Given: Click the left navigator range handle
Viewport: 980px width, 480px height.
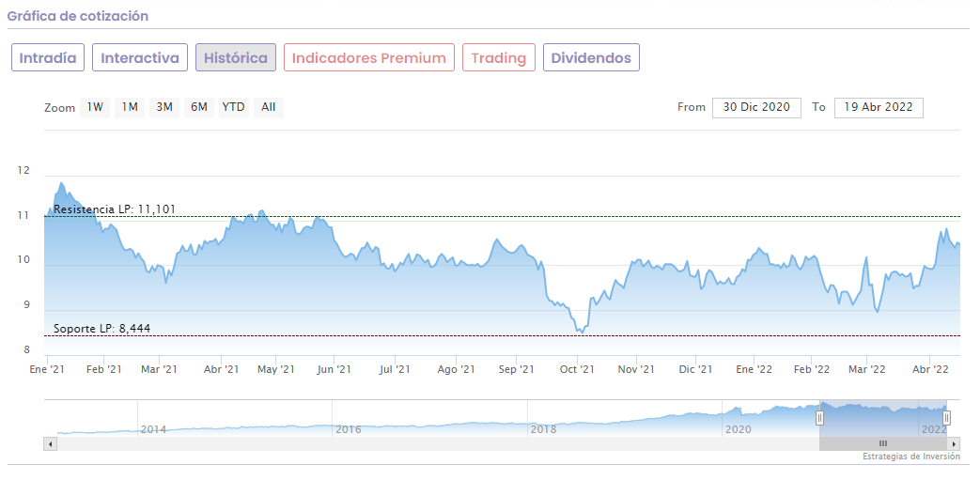Looking at the screenshot, I should (819, 418).
